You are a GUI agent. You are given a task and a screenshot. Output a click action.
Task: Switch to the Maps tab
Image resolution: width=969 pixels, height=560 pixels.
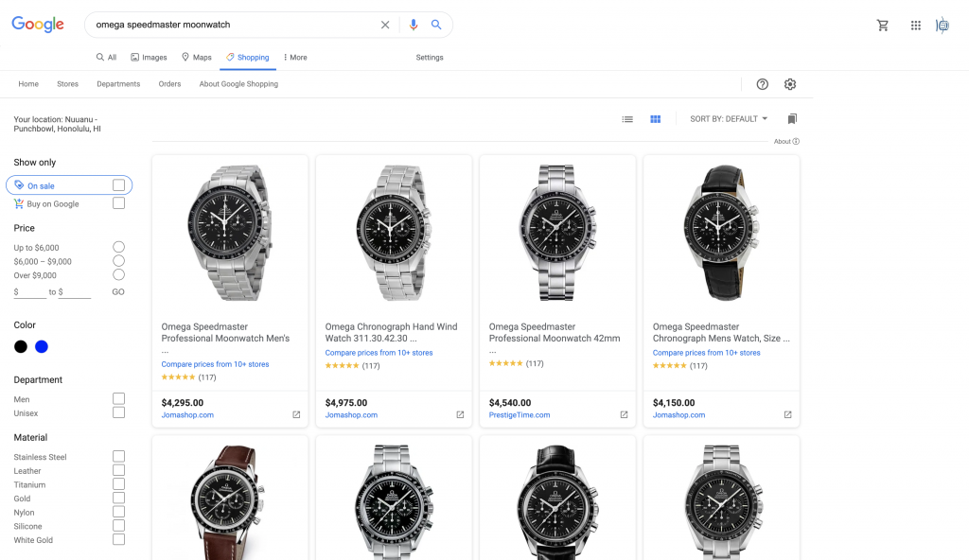click(x=197, y=58)
